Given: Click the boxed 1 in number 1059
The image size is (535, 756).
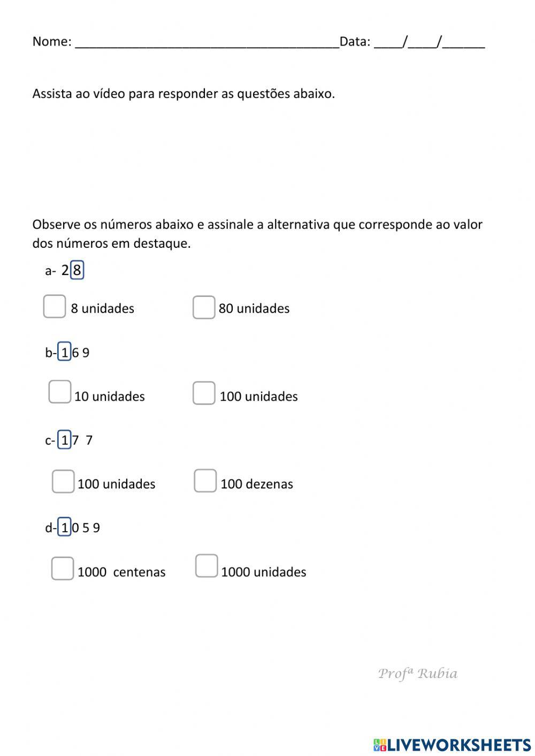Looking at the screenshot, I should [x=65, y=528].
